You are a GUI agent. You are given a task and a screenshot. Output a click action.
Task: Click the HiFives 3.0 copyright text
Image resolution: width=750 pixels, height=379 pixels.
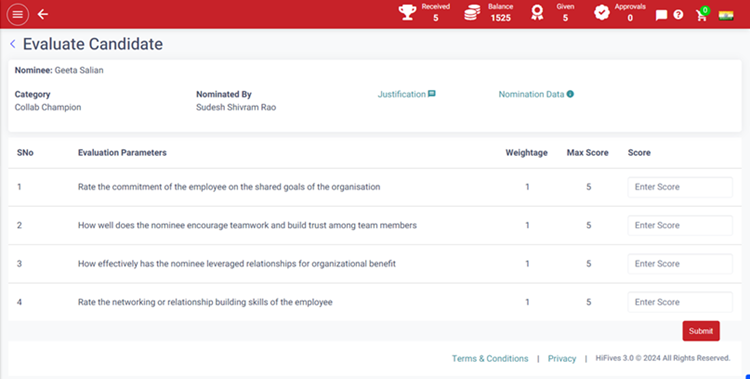tap(662, 358)
